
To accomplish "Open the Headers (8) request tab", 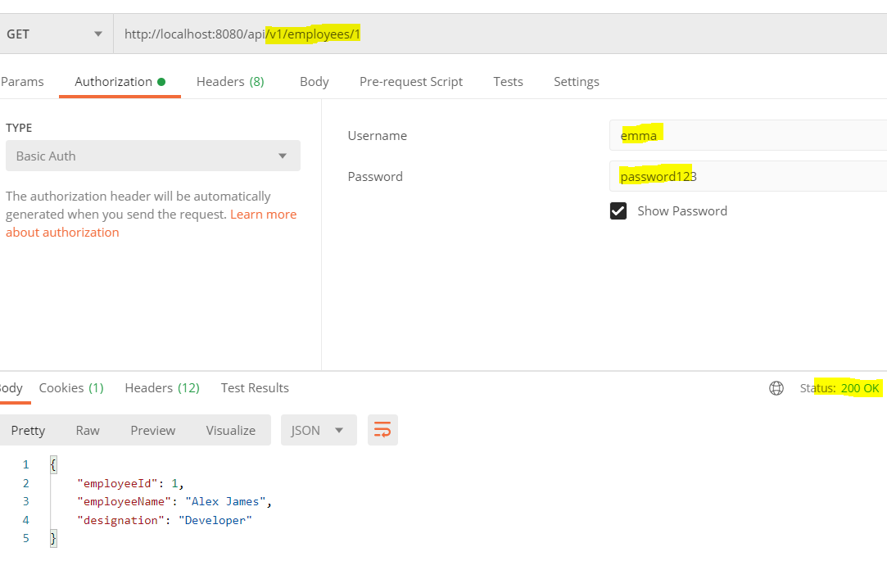I will 230,82.
